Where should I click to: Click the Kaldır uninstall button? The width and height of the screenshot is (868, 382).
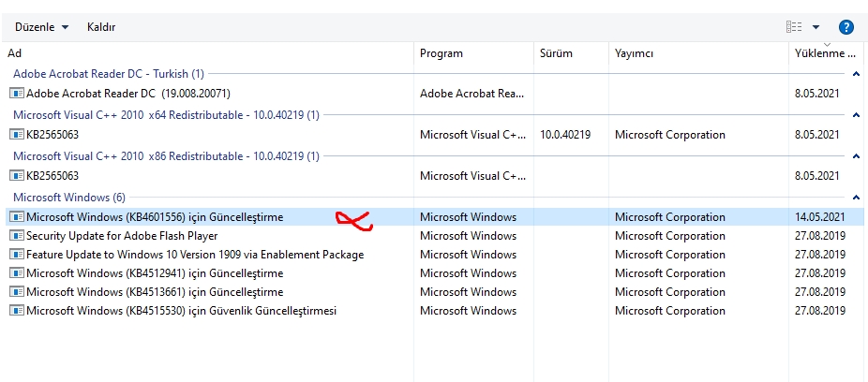coord(101,27)
